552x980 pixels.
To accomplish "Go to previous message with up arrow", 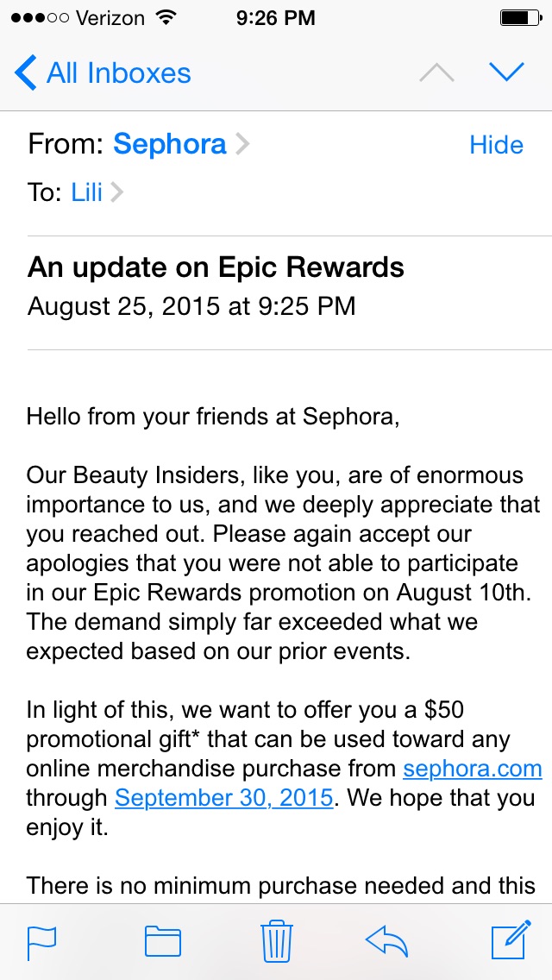I will tap(437, 73).
